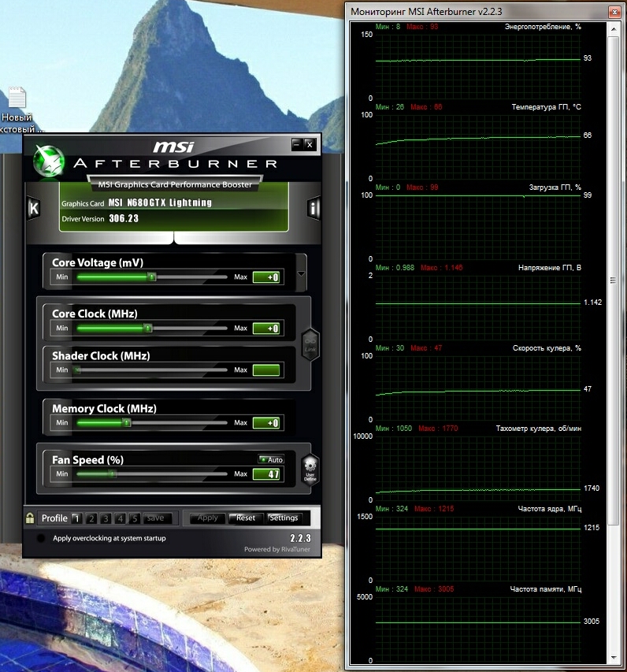Click the Частота ядра, МГц graph label
Screen dimensions: 627x672
pos(550,509)
